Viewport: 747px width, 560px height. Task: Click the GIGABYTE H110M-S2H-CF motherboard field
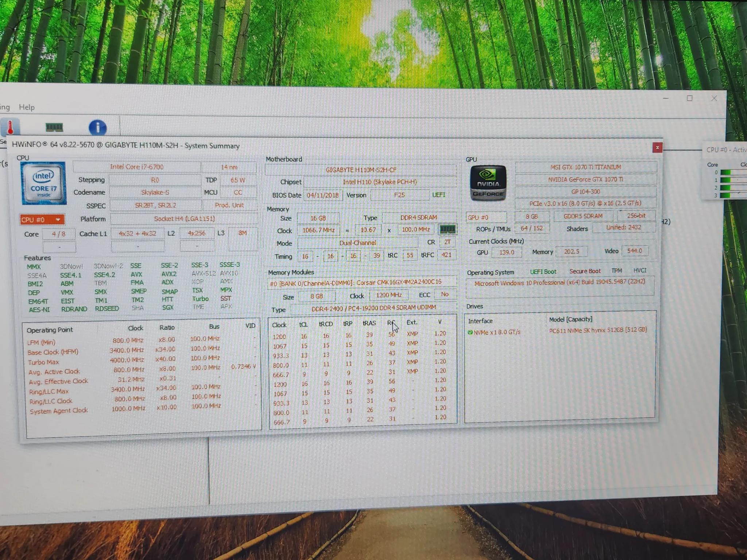(361, 170)
